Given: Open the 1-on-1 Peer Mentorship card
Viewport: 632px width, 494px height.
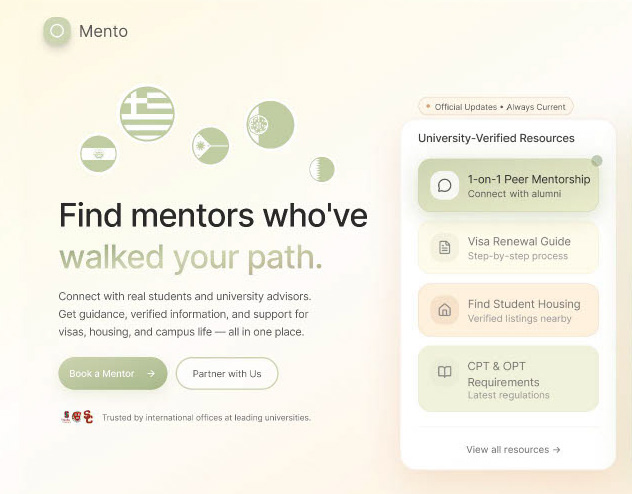Looking at the screenshot, I should coord(508,185).
